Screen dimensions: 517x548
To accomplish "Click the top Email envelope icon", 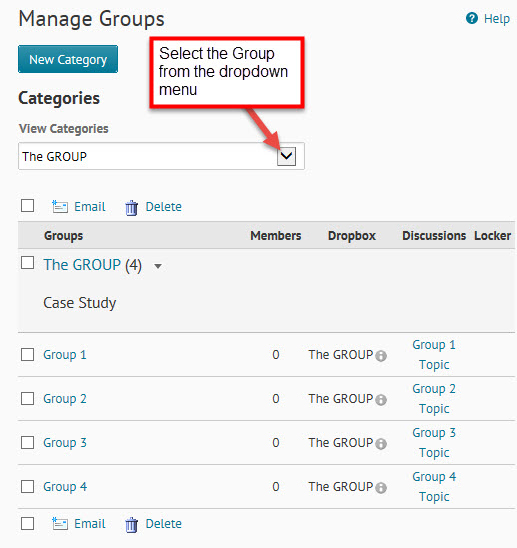I will (x=60, y=207).
